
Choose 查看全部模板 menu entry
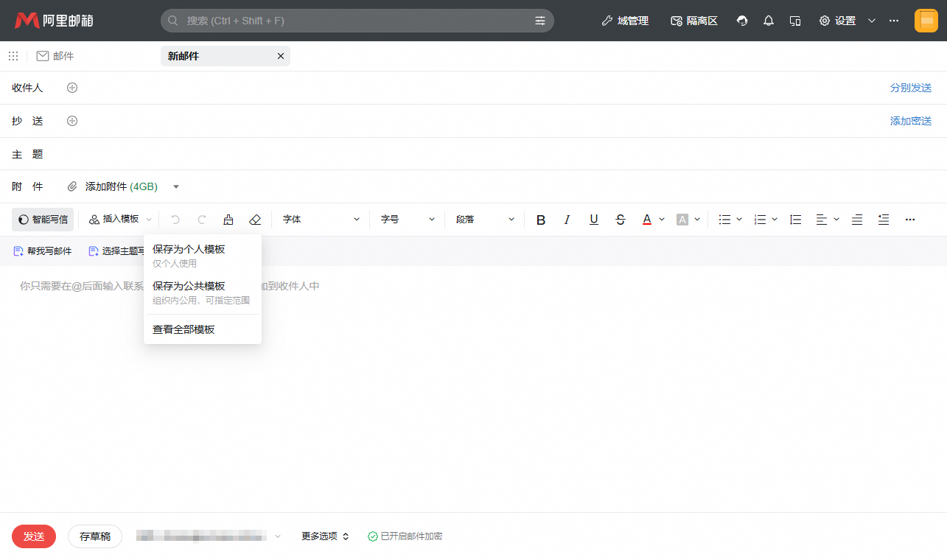(x=184, y=329)
